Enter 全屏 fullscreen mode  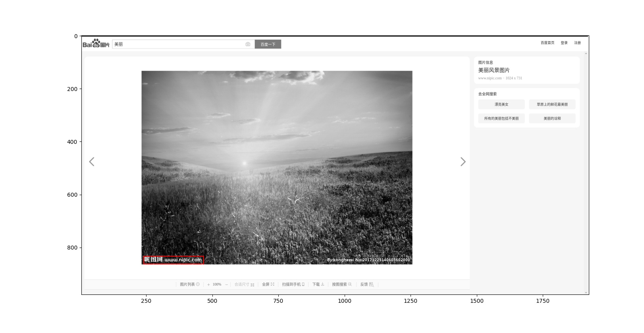[268, 285]
